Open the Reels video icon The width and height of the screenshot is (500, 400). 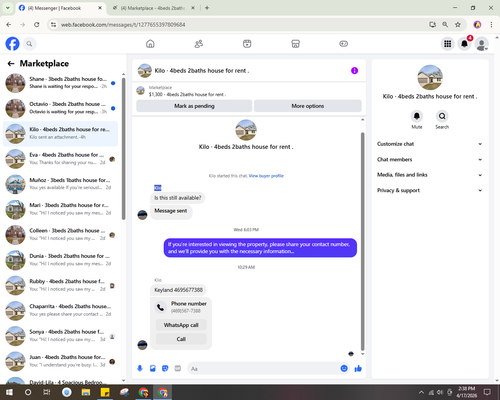[x=247, y=44]
